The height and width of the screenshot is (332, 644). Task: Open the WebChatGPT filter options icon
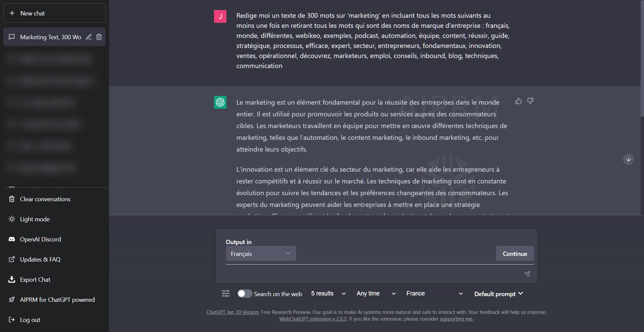pos(226,294)
